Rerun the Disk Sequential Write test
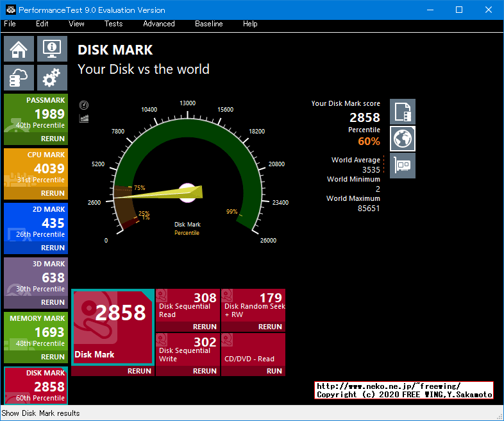Screen dimensions: 504x421 [x=205, y=371]
